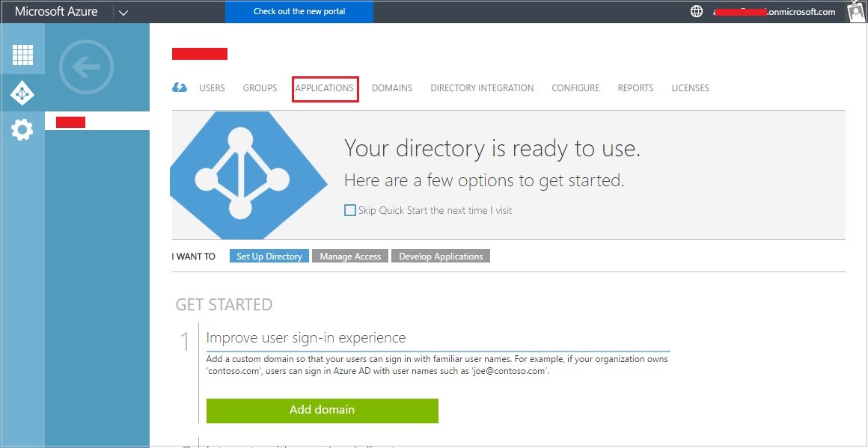This screenshot has height=448, width=868.
Task: Click the onmicrosoft.com account name
Action: tap(774, 12)
